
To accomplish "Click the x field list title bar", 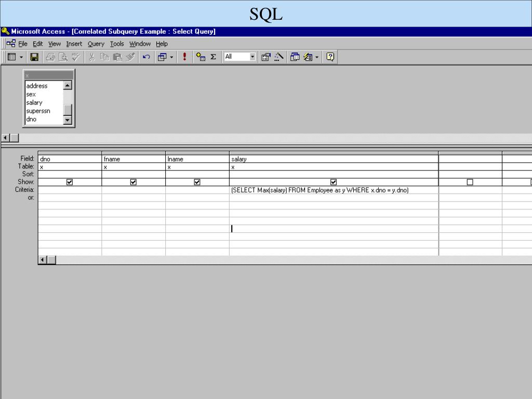I will coord(49,75).
